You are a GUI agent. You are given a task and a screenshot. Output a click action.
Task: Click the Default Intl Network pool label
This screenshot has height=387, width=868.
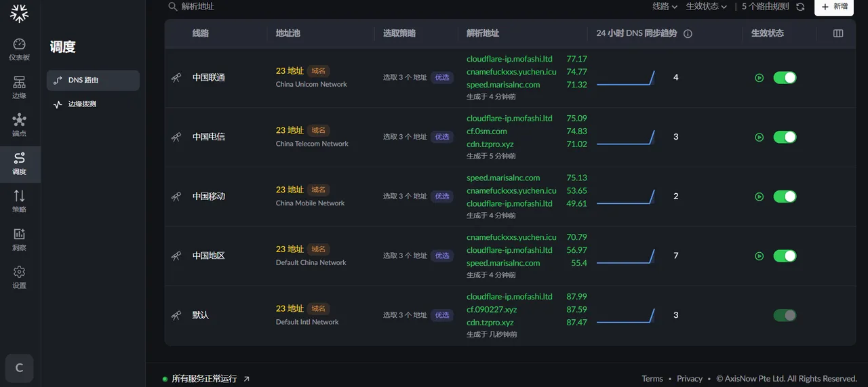coord(307,322)
